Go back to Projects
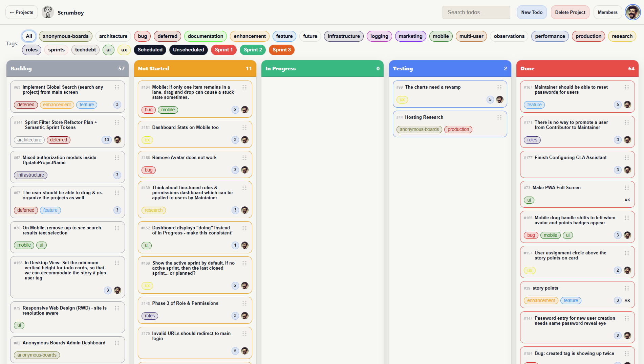The height and width of the screenshot is (364, 644). point(22,13)
